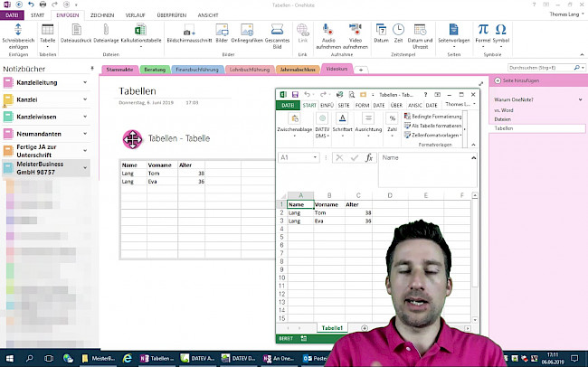Expand the Kanzleileitung notebook
Image resolution: width=588 pixels, height=367 pixels.
(84, 82)
